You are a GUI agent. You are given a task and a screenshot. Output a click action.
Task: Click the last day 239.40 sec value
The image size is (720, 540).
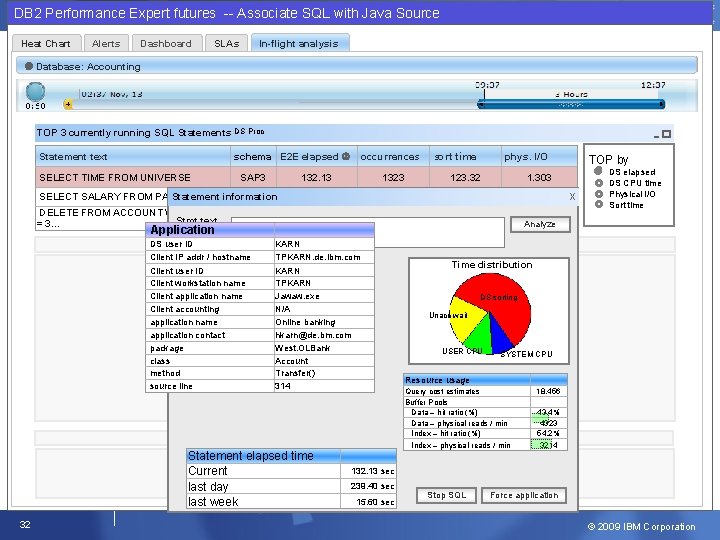pyautogui.click(x=372, y=486)
